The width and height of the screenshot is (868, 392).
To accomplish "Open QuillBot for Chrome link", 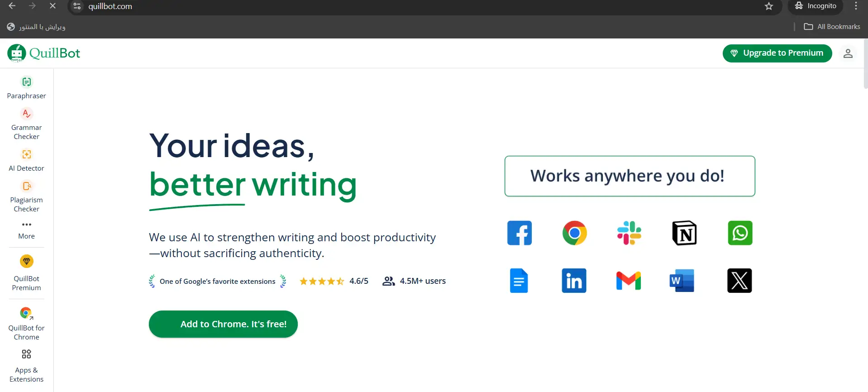I will click(27, 324).
